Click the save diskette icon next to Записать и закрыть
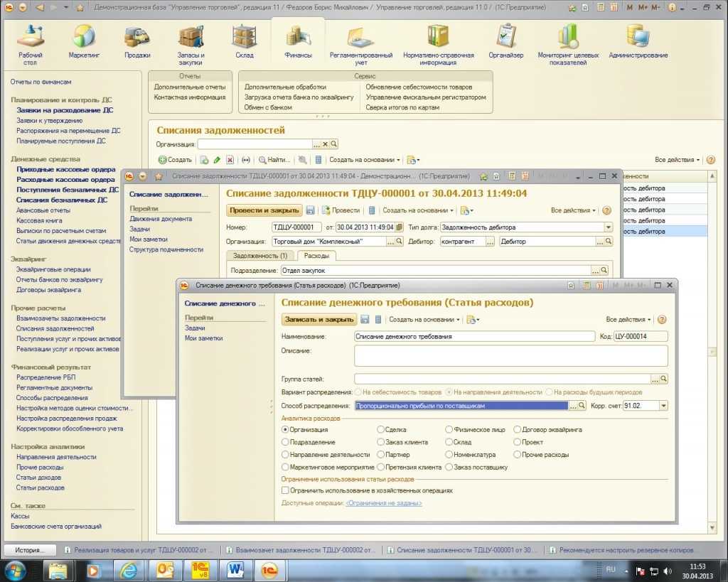Viewport: 728px width, 582px height. (x=365, y=320)
